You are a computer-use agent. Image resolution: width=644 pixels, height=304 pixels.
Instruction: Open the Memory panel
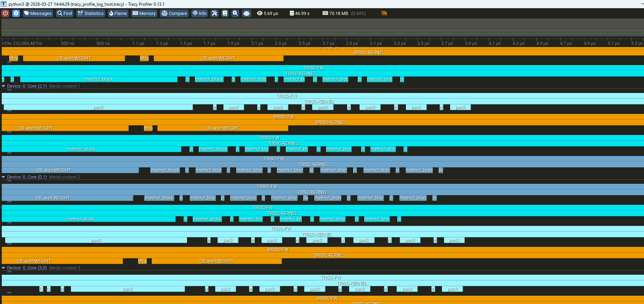point(144,13)
